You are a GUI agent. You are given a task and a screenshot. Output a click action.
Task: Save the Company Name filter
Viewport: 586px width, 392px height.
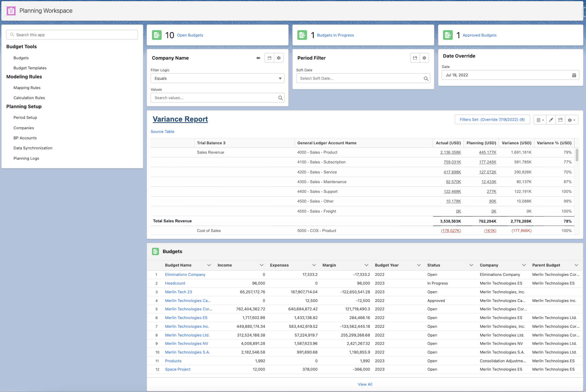point(269,58)
